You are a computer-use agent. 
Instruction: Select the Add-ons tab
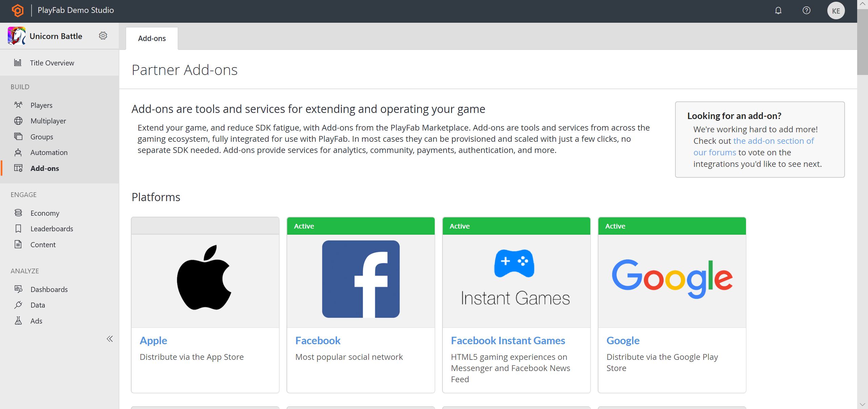click(x=152, y=38)
